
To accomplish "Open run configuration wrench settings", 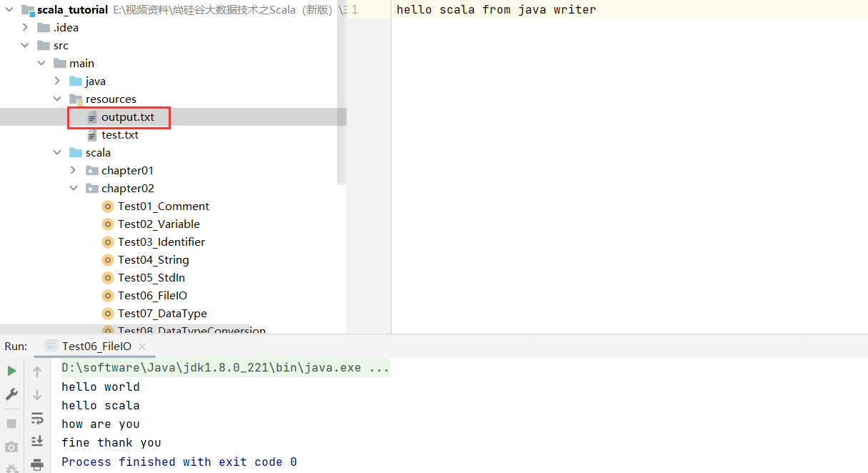I will (x=11, y=394).
